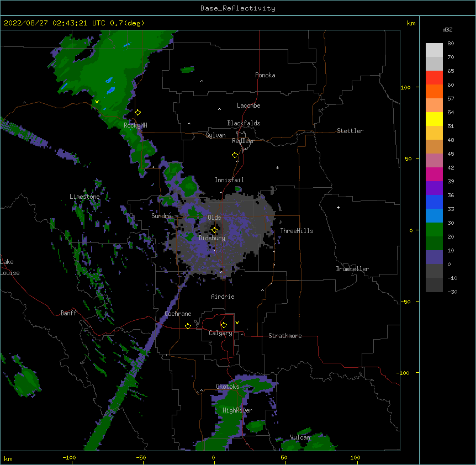Click the Sundre label
This screenshot has height=465, width=476.
(161, 216)
